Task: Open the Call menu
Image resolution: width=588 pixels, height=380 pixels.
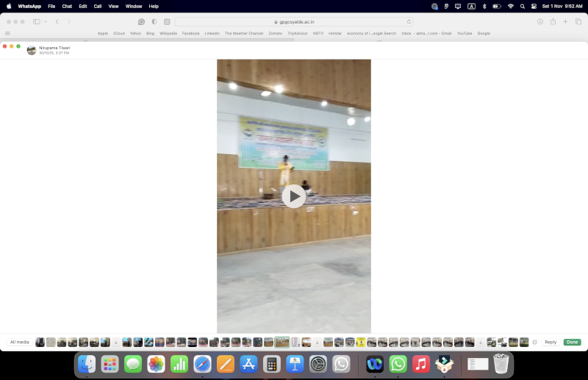Action: [97, 6]
